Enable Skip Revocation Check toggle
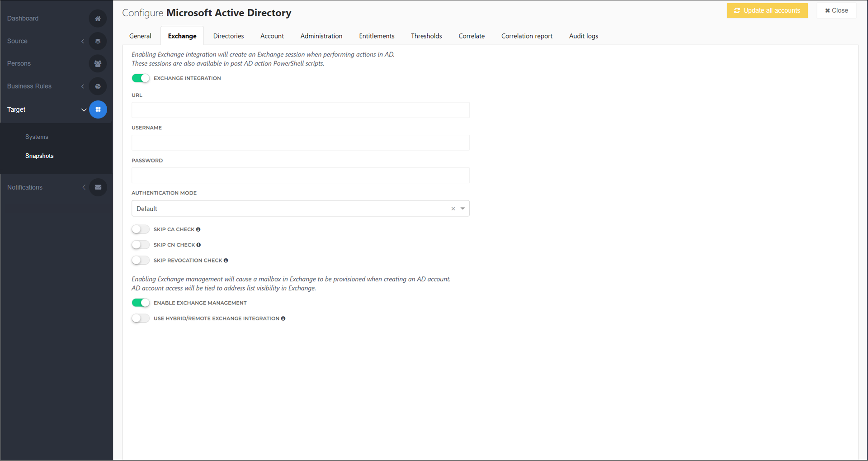 tap(141, 260)
